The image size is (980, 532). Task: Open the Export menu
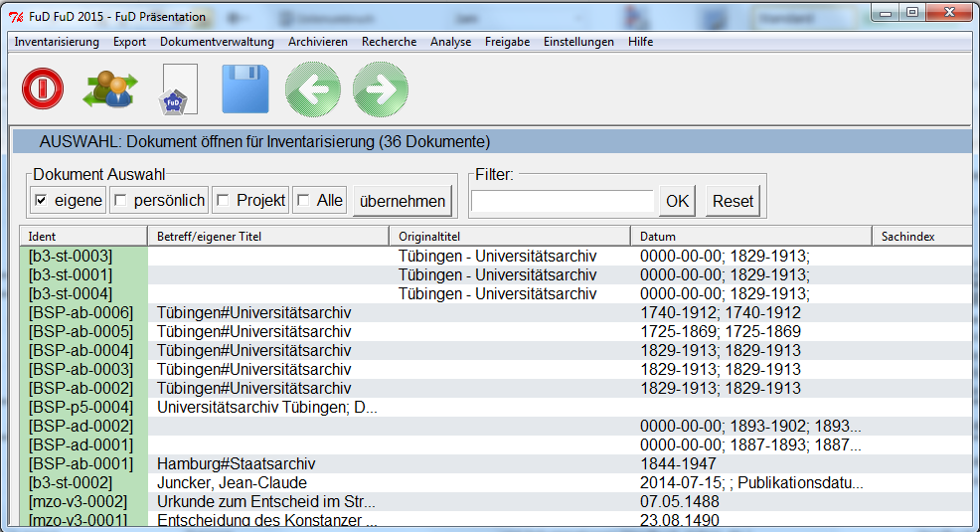[129, 42]
